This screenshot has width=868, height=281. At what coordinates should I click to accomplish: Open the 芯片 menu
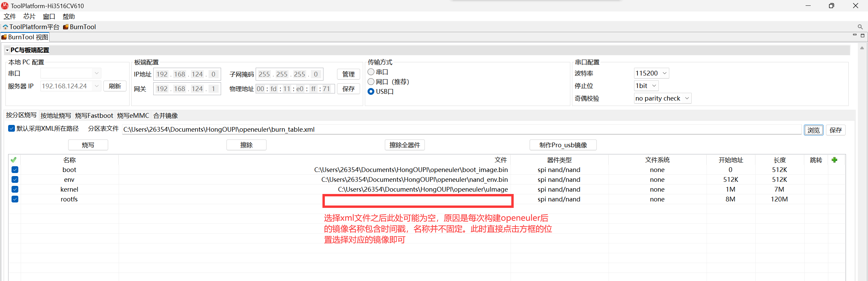pyautogui.click(x=29, y=16)
